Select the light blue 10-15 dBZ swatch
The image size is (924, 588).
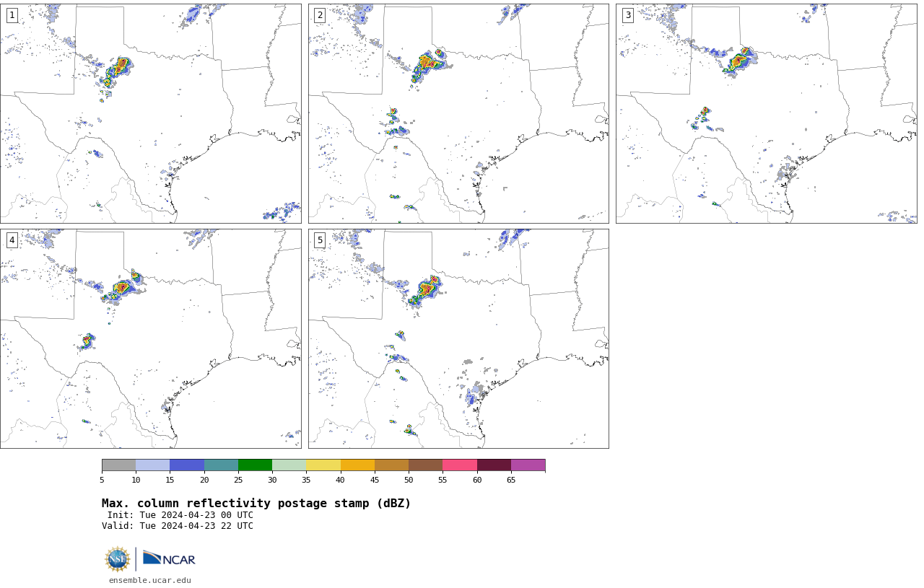[153, 465]
